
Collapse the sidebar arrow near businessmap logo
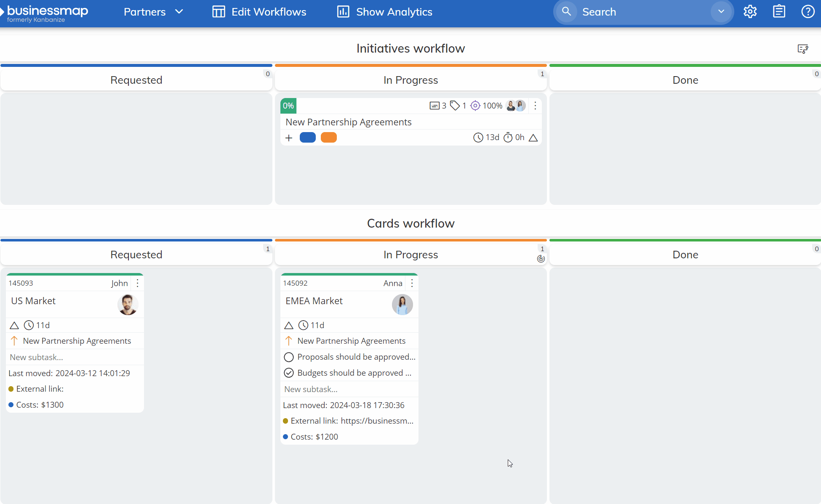[x=2, y=12]
